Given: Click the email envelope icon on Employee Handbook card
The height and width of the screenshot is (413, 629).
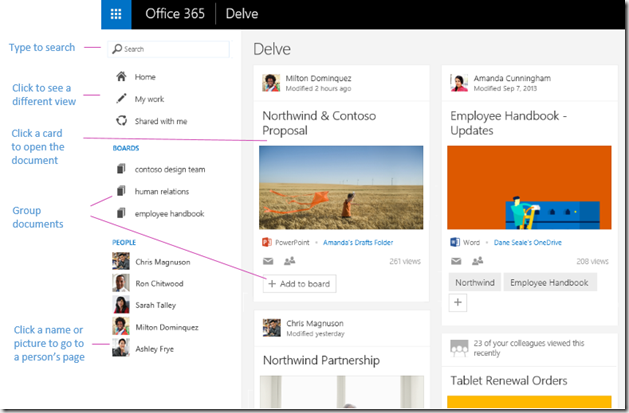Looking at the screenshot, I should (x=456, y=261).
